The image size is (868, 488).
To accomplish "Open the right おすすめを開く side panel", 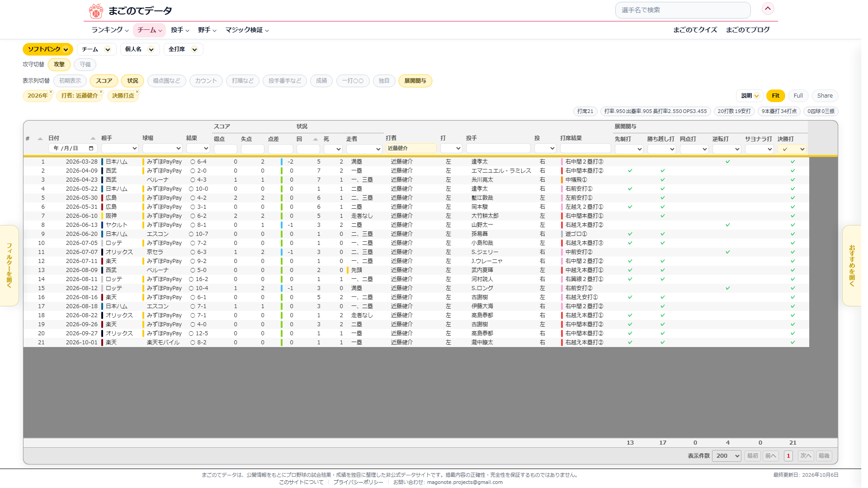I will [852, 266].
